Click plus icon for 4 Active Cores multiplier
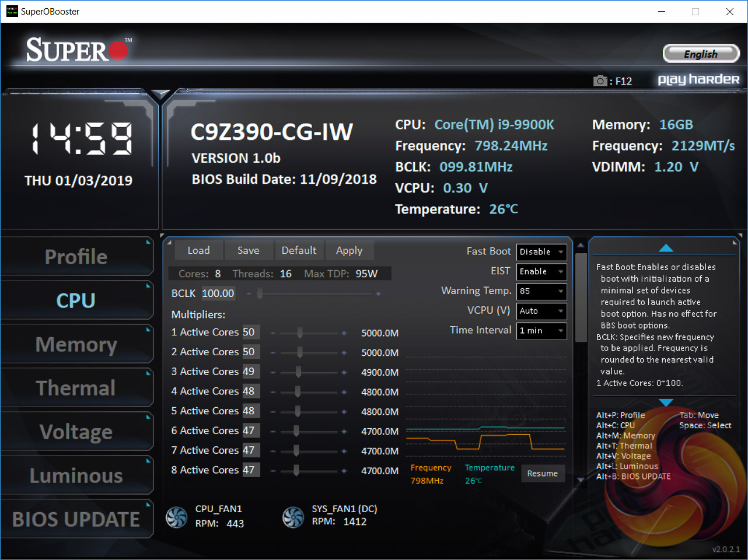This screenshot has width=748, height=560. tap(344, 392)
